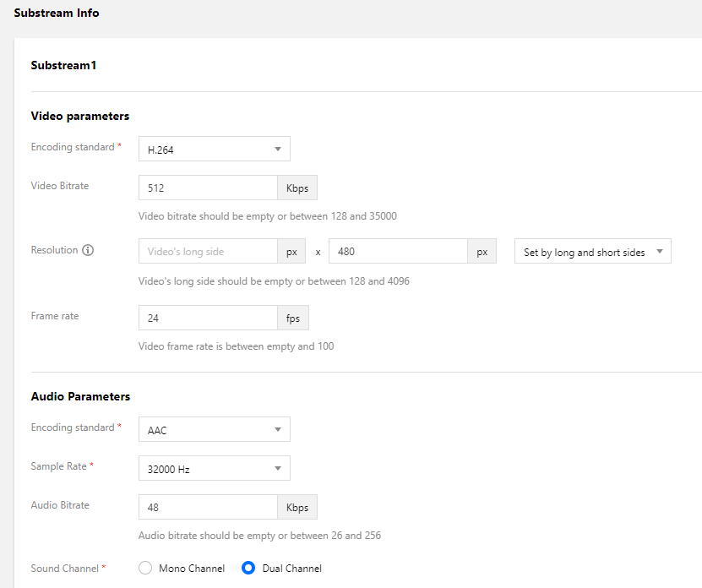Click the Kbps unit beside Video Bitrate
This screenshot has height=588, width=702.
pos(297,188)
